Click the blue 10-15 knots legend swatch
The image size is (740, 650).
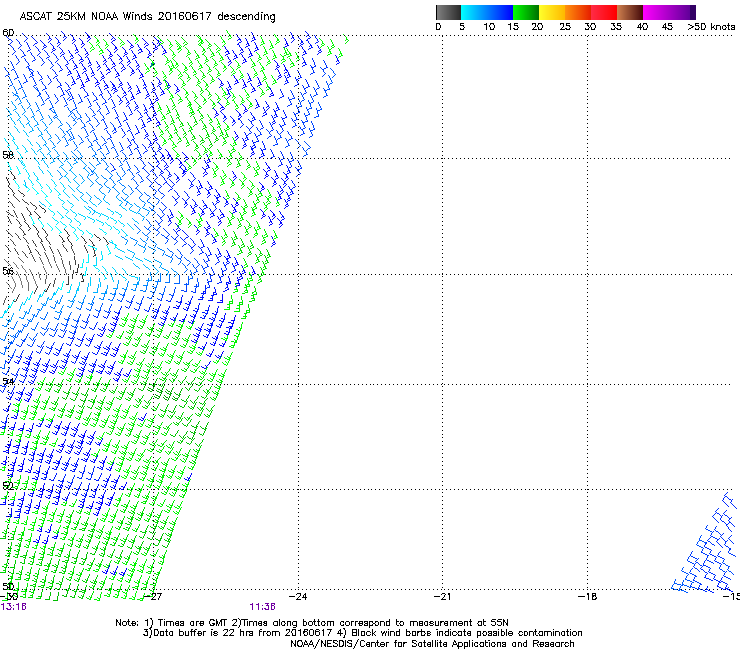tap(500, 12)
